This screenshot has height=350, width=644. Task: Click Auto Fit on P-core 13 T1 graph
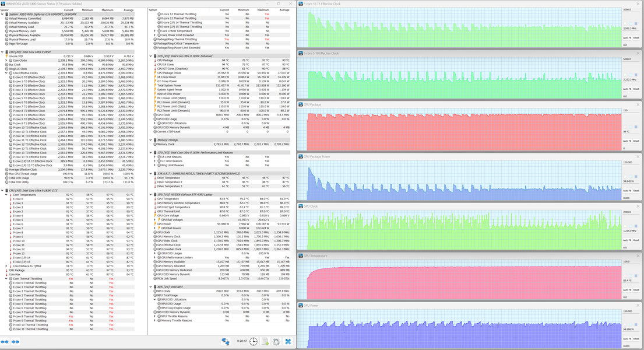[x=627, y=38]
